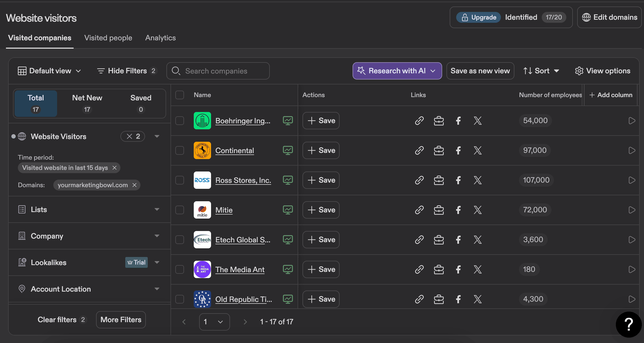
Task: Open X (Twitter) icon for Mitie
Action: [x=478, y=210]
